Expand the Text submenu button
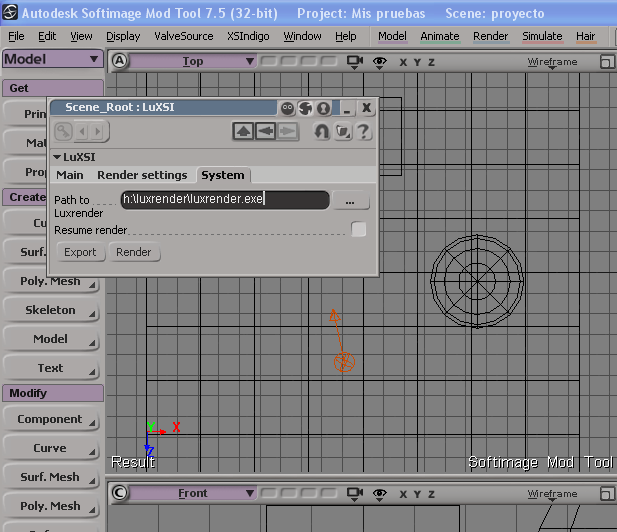Image resolution: width=617 pixels, height=532 pixels. 51,368
